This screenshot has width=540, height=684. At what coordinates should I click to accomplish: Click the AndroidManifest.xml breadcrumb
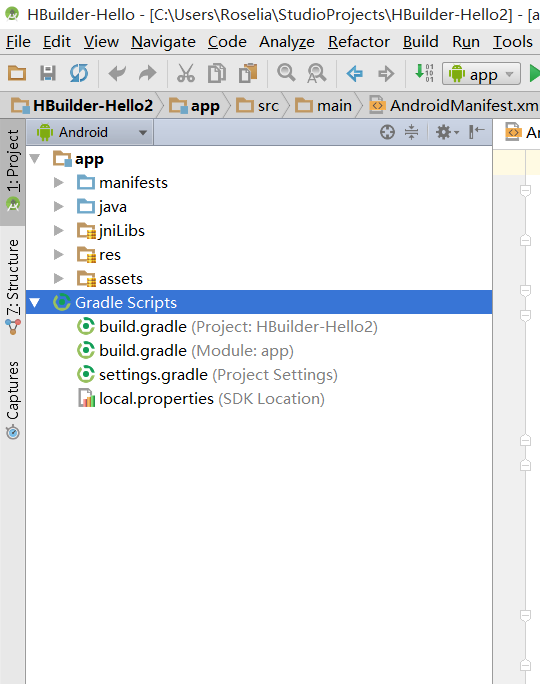[454, 105]
